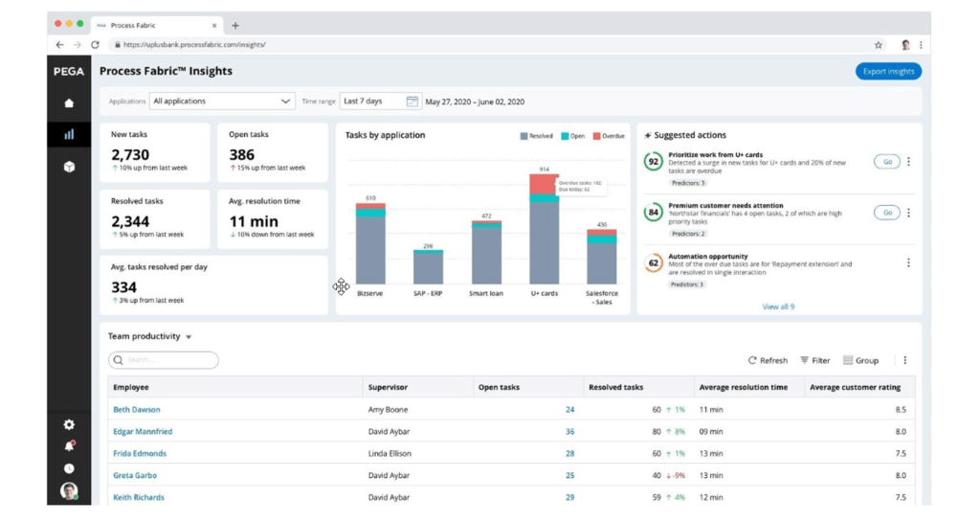
Task: Click the U+ cards bar in chart
Action: [x=544, y=229]
